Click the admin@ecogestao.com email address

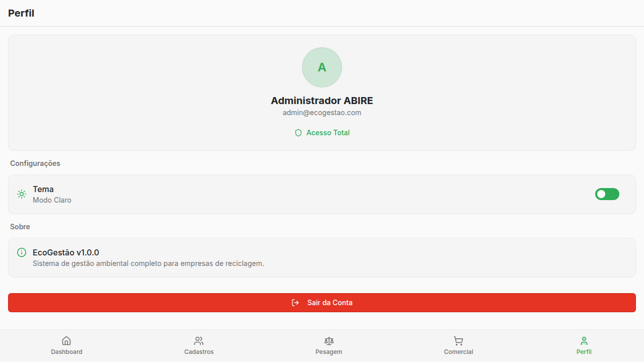point(322,113)
